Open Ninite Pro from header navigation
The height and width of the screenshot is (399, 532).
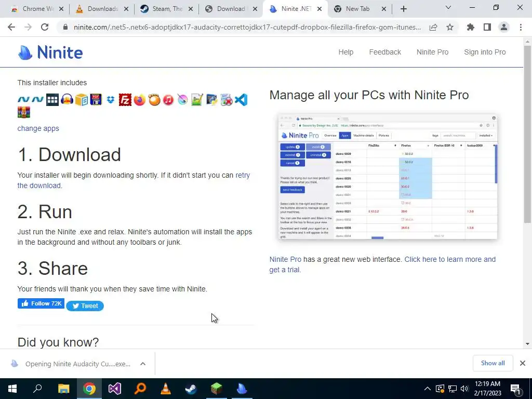coord(432,52)
